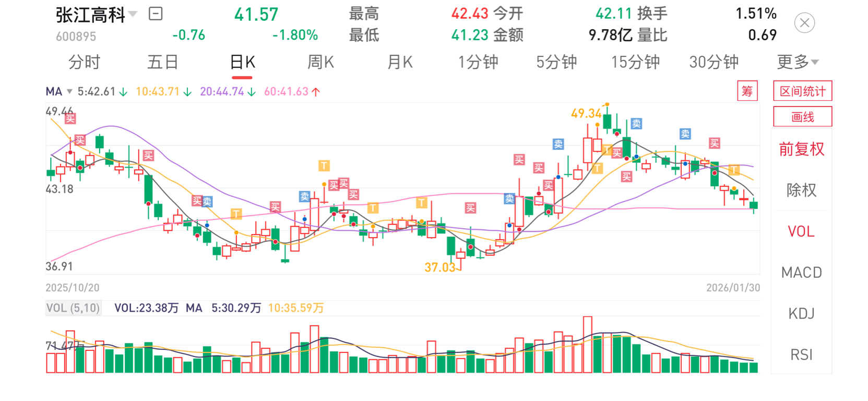Choose the KDJ indicator

point(801,313)
